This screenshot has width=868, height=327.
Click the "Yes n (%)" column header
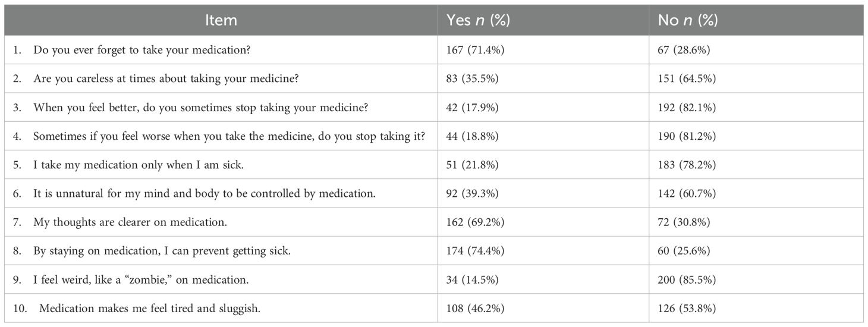click(x=478, y=20)
